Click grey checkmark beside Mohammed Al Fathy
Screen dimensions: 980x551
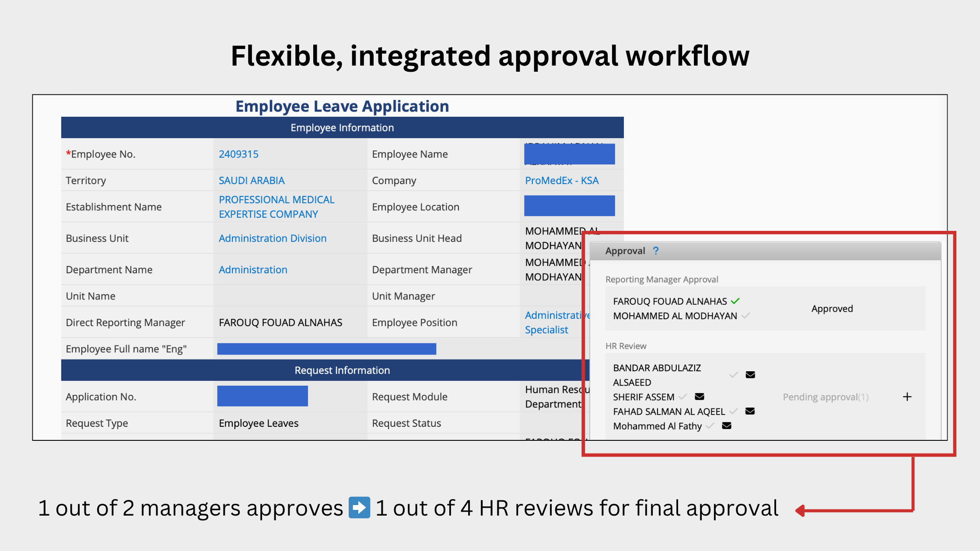[x=710, y=425]
